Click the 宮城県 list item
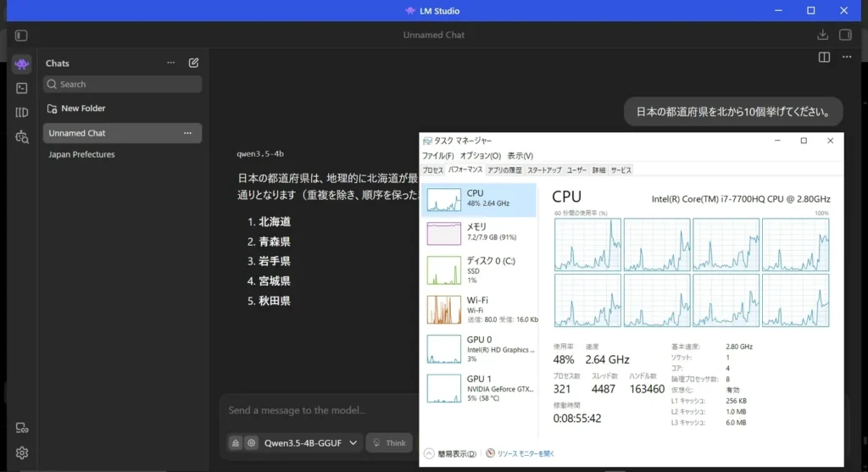Viewport: 868px width, 472px height. point(275,281)
